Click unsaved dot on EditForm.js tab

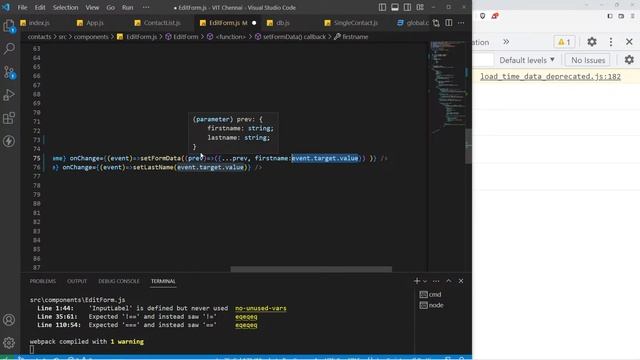(x=254, y=23)
